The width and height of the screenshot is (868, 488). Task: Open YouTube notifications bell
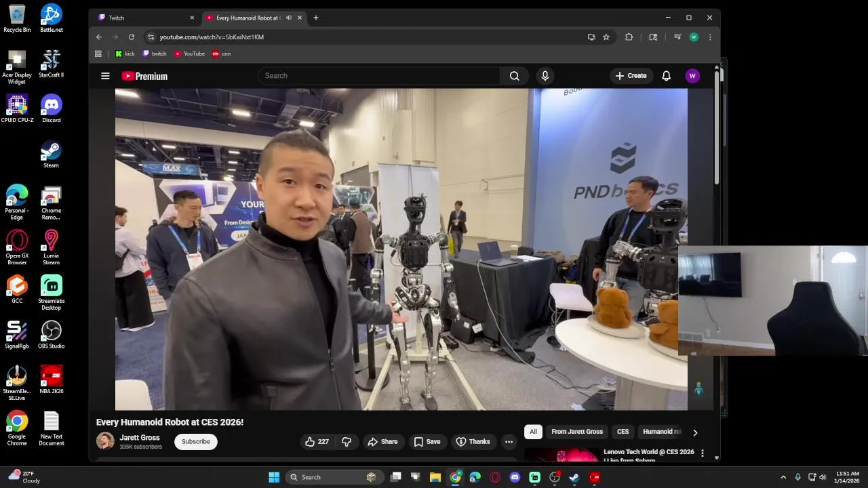click(666, 76)
